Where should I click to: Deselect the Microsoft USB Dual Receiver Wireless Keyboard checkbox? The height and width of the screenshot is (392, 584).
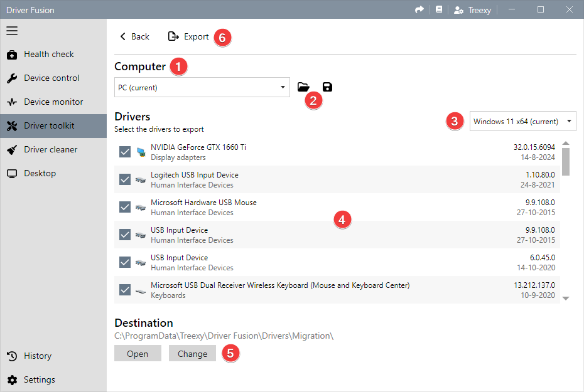click(125, 289)
